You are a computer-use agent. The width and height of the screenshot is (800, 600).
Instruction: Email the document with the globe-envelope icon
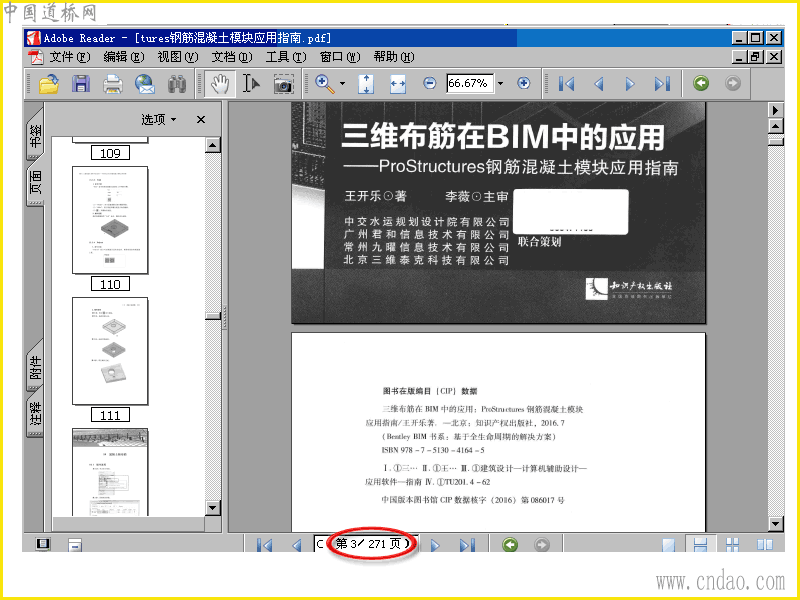145,84
